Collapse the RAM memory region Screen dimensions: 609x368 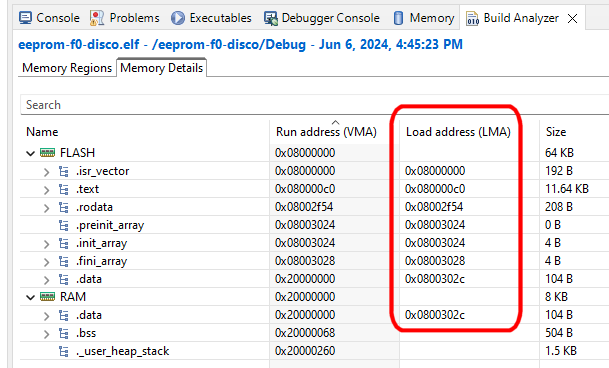point(30,297)
